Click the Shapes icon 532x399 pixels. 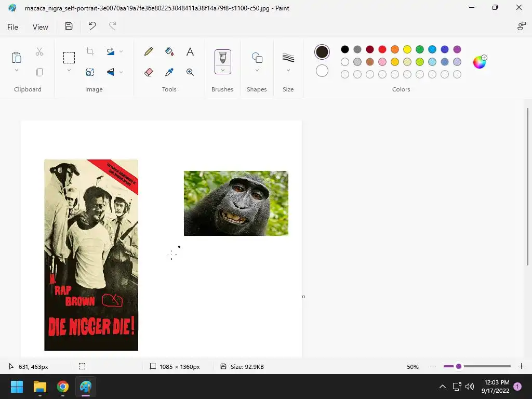(257, 57)
